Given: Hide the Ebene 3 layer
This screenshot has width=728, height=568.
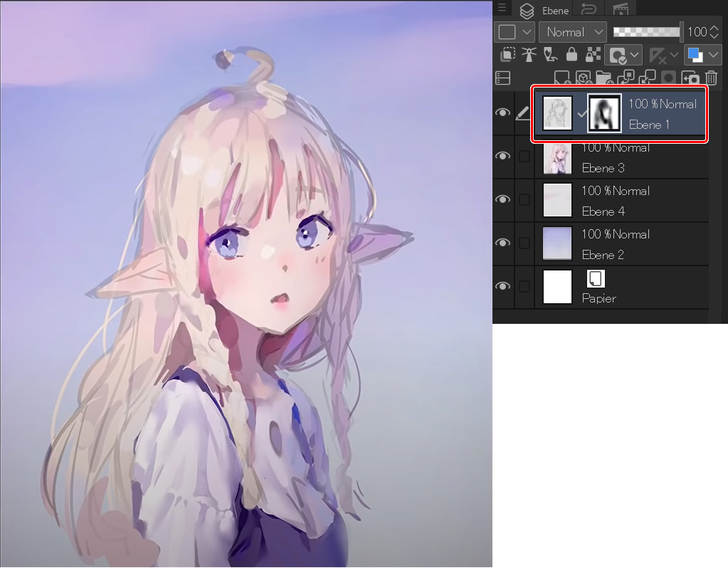Looking at the screenshot, I should 503,156.
